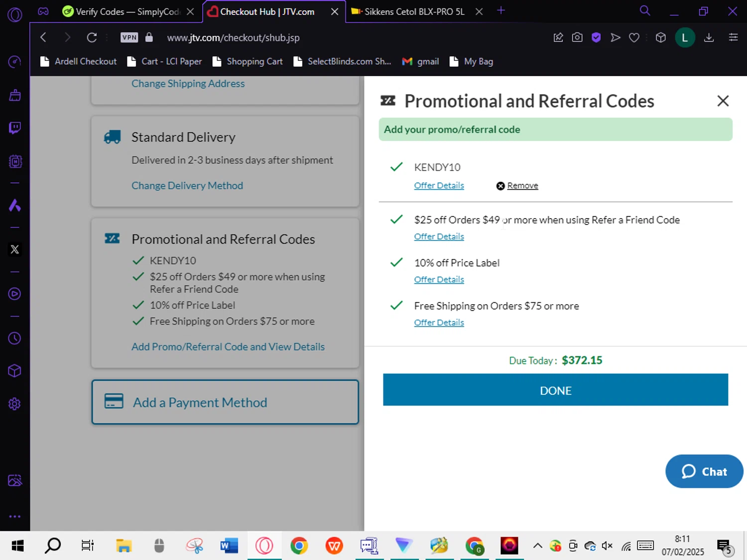Viewport: 747px width, 560px height.
Task: Open a new tab with plus
Action: pos(501,10)
